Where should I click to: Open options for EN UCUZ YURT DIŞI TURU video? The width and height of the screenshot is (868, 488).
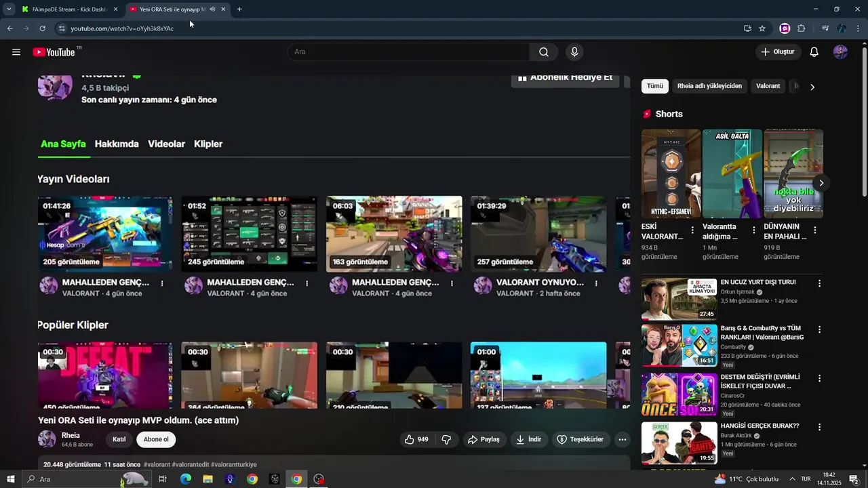tap(819, 283)
